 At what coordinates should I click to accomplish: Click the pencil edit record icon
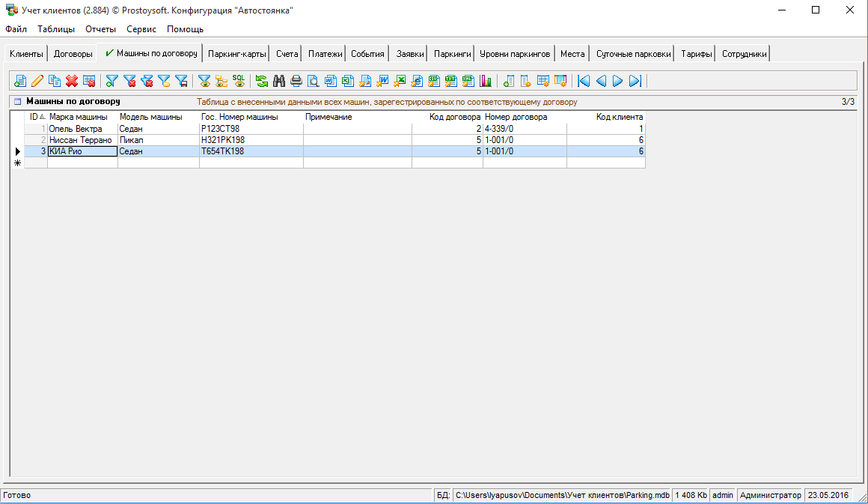(x=37, y=81)
